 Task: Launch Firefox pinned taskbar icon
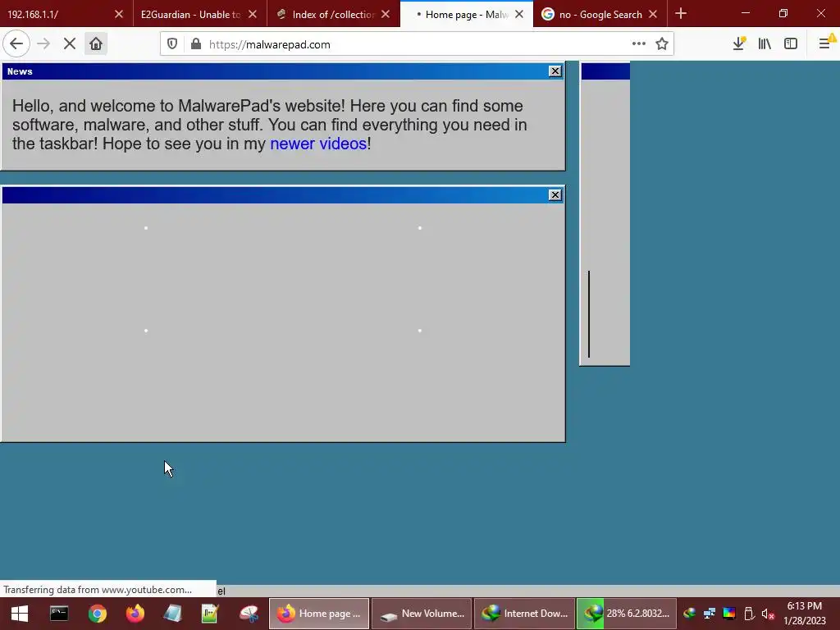[x=135, y=614]
